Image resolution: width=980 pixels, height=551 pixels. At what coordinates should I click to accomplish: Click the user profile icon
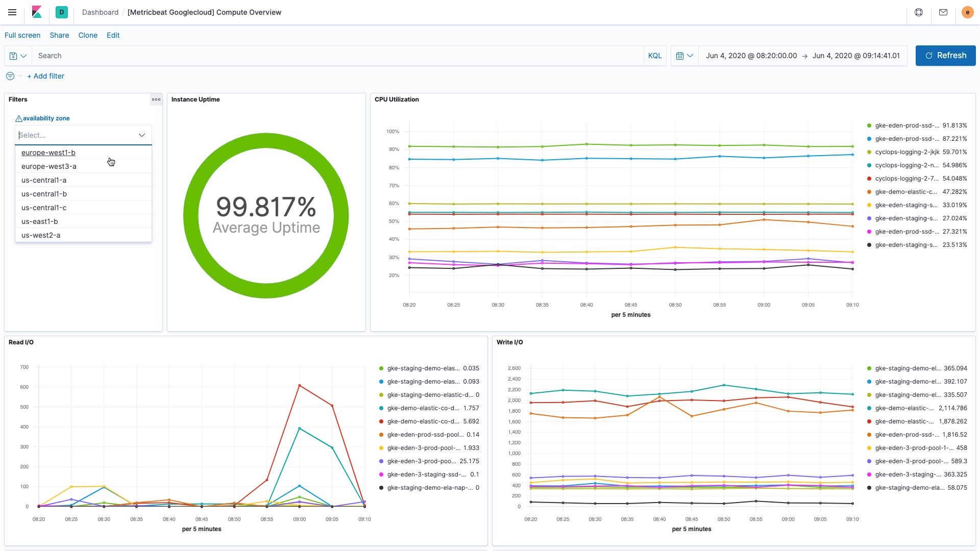click(967, 12)
